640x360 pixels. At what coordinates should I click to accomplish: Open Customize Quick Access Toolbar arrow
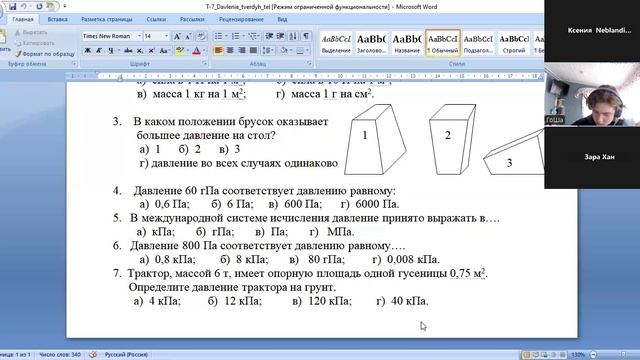pyautogui.click(x=65, y=7)
